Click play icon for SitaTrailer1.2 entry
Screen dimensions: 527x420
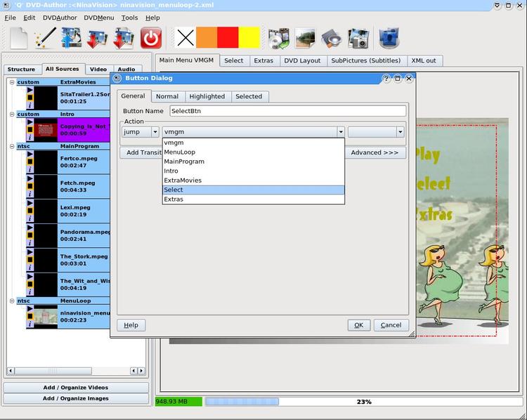click(x=30, y=90)
